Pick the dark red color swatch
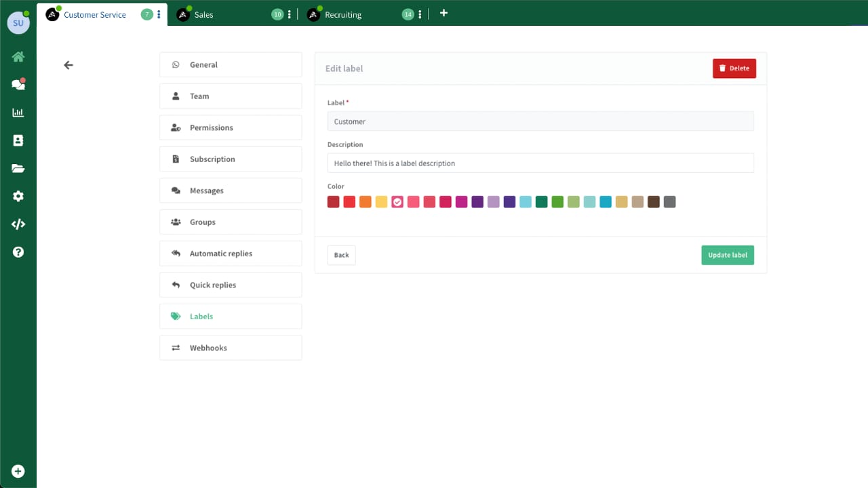 [x=333, y=201]
